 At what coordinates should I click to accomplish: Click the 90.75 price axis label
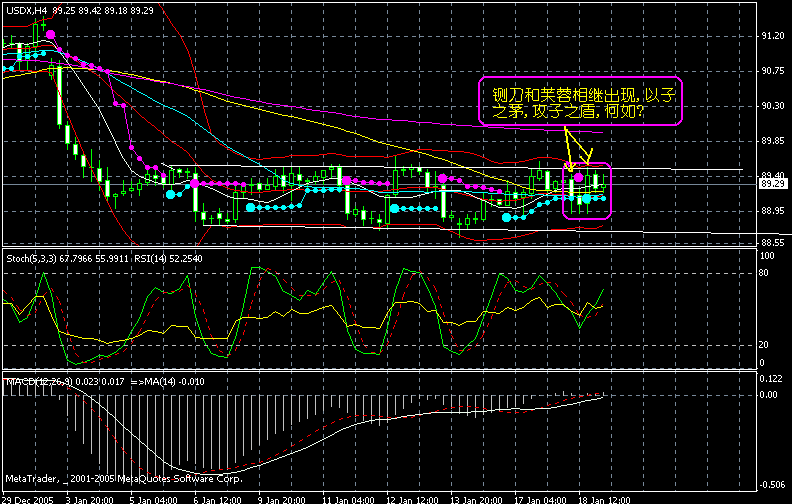click(773, 71)
